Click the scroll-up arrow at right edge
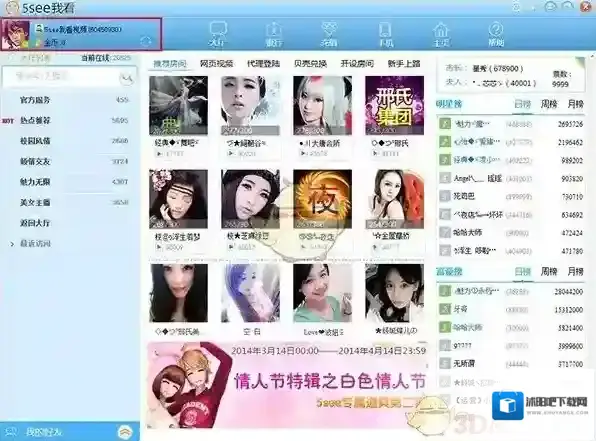 (593, 56)
